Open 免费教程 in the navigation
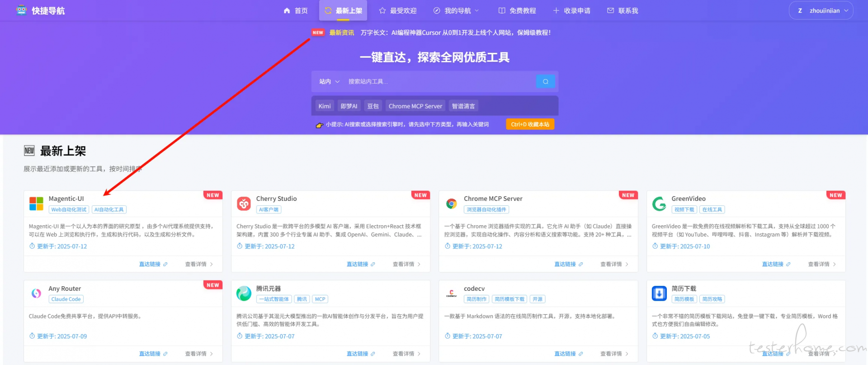 tap(517, 10)
